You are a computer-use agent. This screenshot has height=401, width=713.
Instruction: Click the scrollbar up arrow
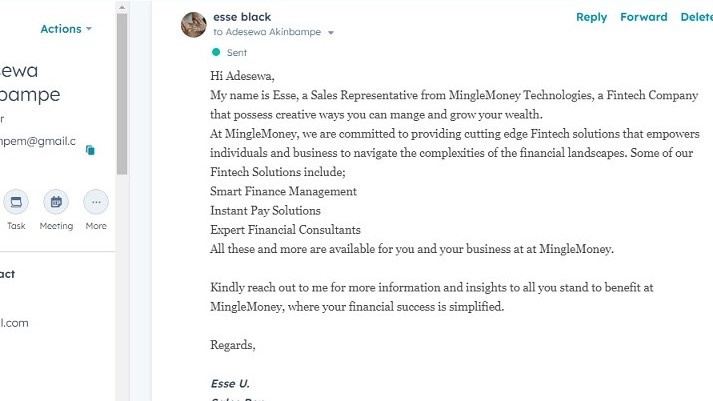[122, 7]
